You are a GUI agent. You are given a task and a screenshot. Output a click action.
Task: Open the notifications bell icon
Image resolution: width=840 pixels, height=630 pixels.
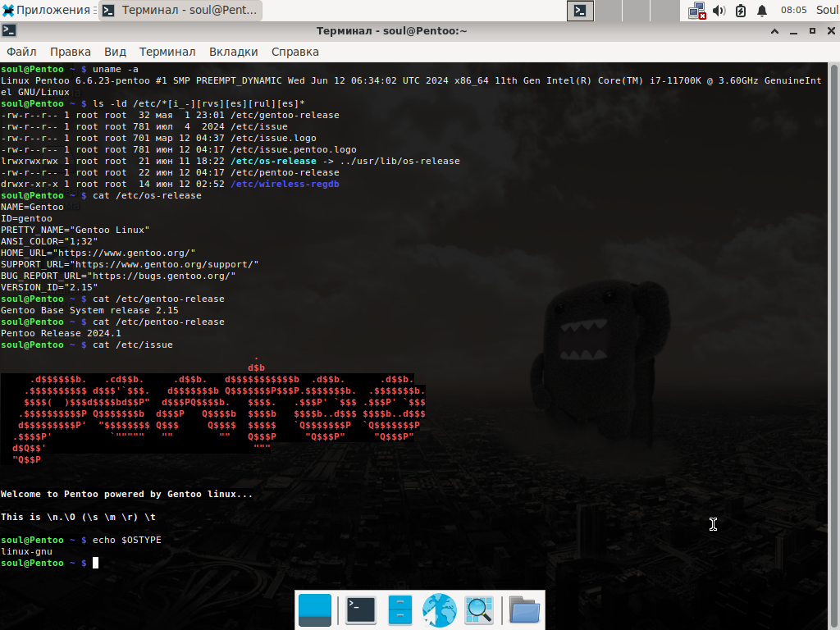tap(762, 10)
